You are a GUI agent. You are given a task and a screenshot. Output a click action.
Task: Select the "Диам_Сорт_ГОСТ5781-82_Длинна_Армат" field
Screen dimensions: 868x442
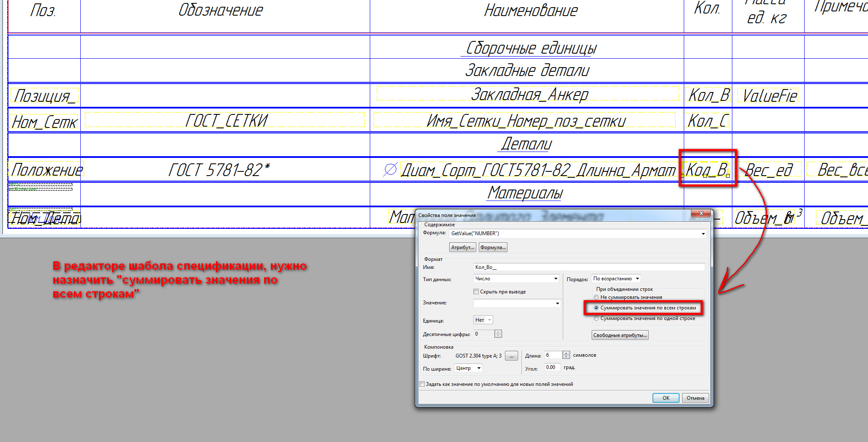tap(538, 170)
